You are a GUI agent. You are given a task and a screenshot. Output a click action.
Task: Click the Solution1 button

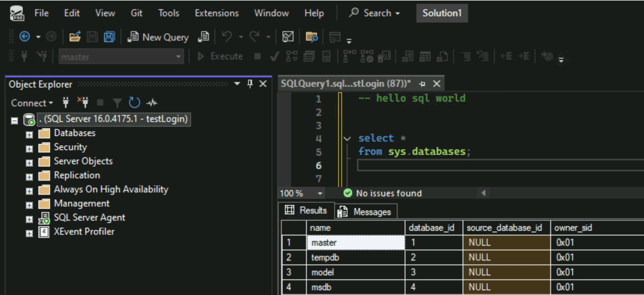tap(442, 13)
